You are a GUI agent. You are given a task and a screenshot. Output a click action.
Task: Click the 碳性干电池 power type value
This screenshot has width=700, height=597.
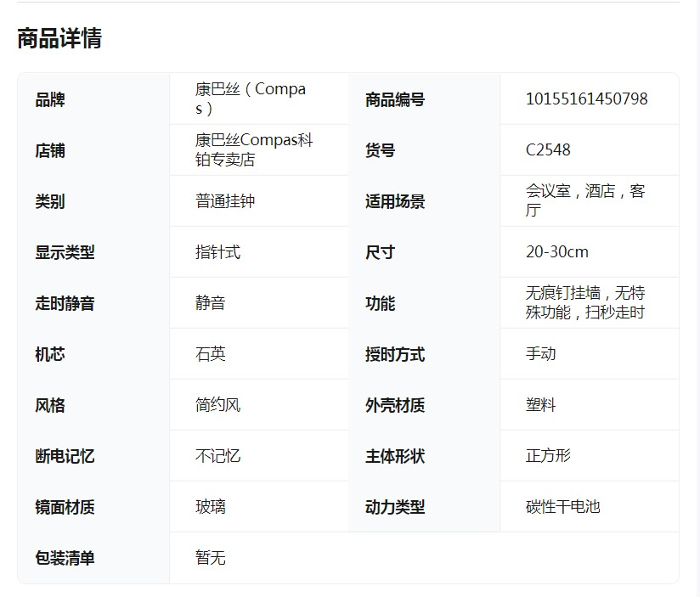(562, 507)
